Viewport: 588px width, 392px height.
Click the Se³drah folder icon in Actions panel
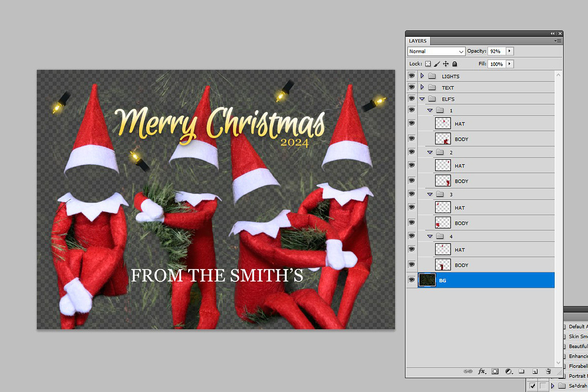tap(562, 386)
